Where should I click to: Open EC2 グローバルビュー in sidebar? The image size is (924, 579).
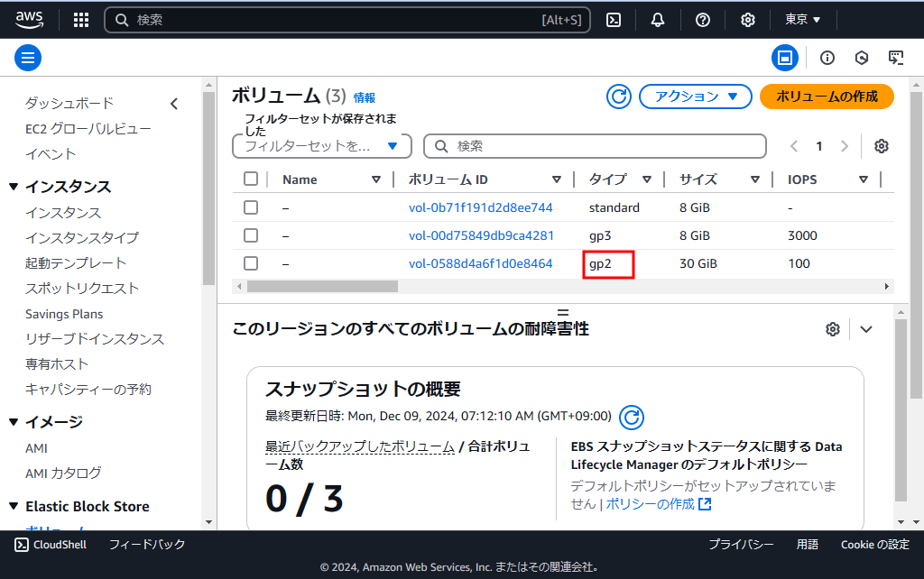[88, 128]
